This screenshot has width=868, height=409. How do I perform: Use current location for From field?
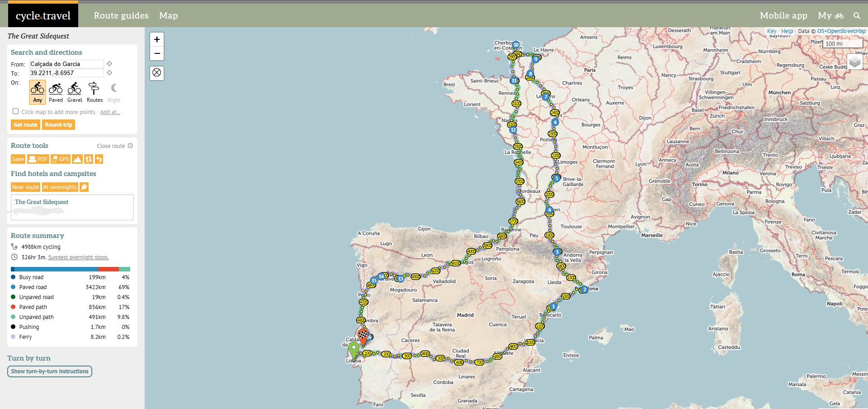(x=109, y=64)
